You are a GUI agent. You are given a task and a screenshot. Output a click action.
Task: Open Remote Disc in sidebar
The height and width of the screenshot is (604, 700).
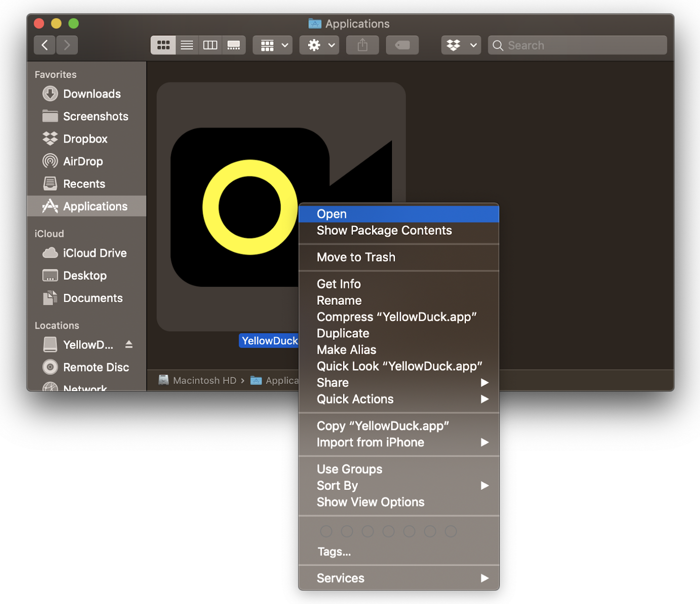pyautogui.click(x=86, y=367)
